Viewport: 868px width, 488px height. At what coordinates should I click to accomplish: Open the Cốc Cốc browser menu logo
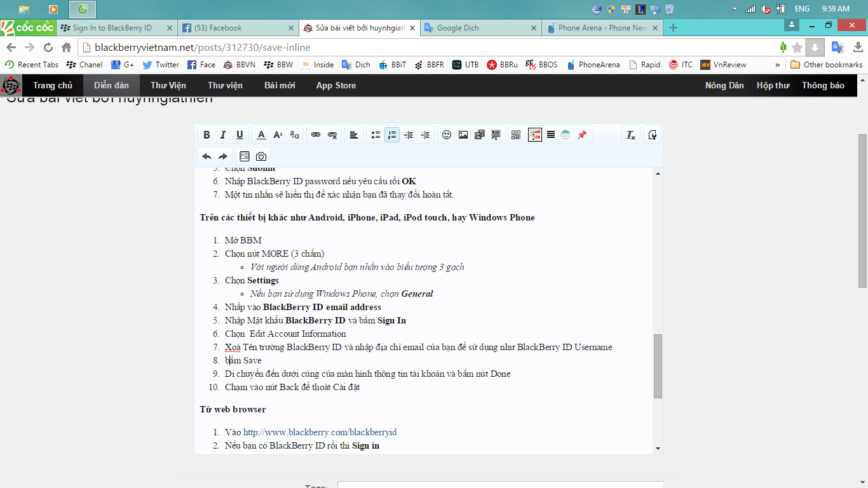pos(27,27)
